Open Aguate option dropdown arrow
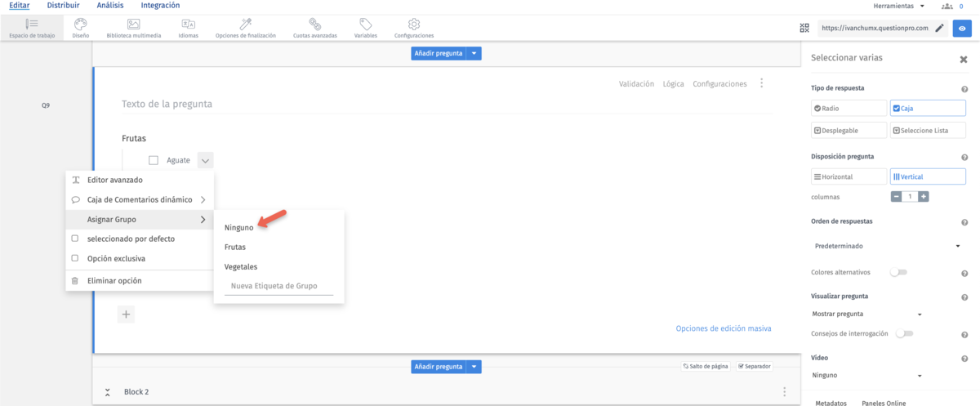The width and height of the screenshot is (980, 406). click(205, 161)
